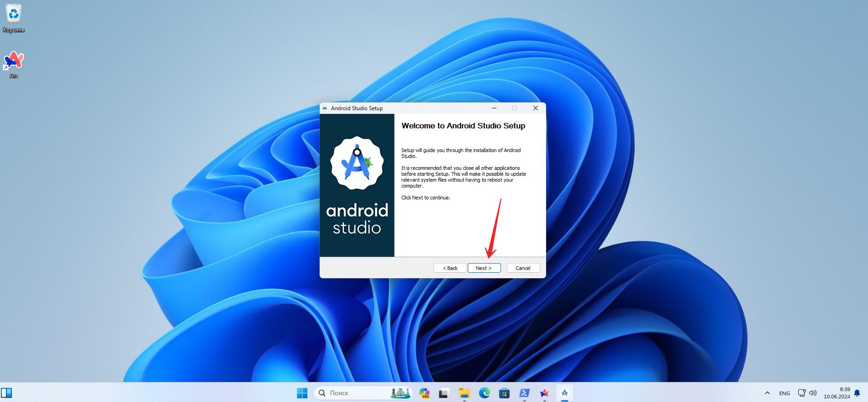Screen dimensions: 868x402
Task: Click the taskbar search field
Action: [363, 393]
